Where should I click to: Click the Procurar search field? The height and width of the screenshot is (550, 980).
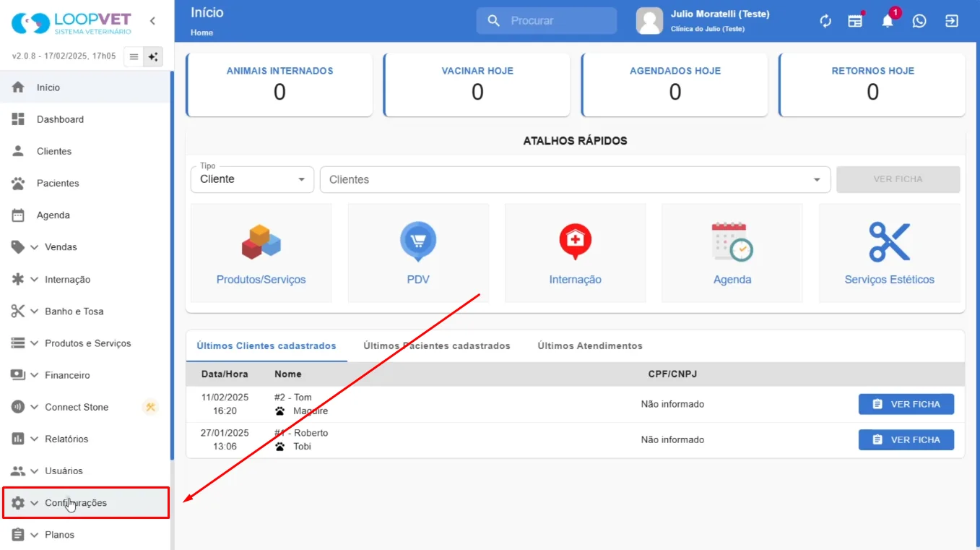pyautogui.click(x=547, y=21)
